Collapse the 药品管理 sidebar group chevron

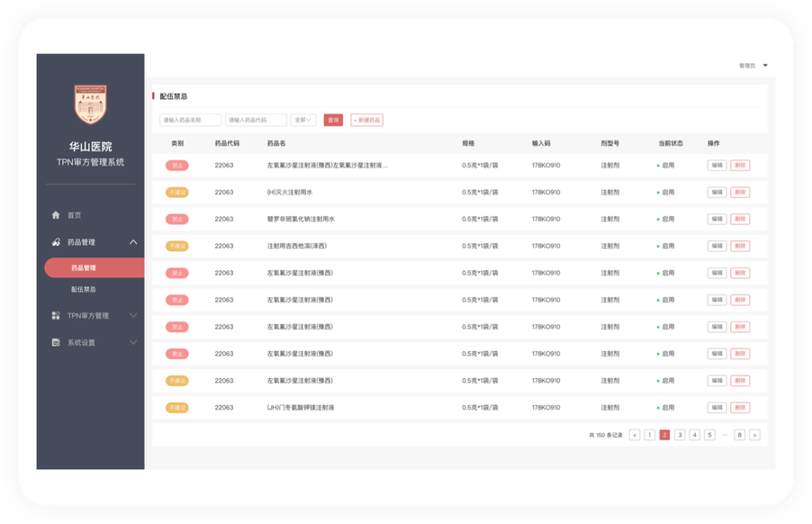click(x=133, y=242)
